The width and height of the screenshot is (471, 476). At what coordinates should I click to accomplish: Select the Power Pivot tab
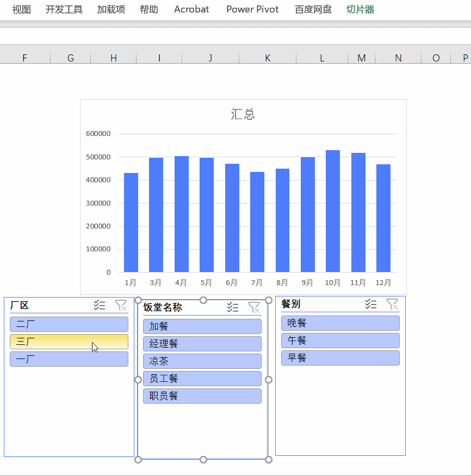[x=252, y=9]
